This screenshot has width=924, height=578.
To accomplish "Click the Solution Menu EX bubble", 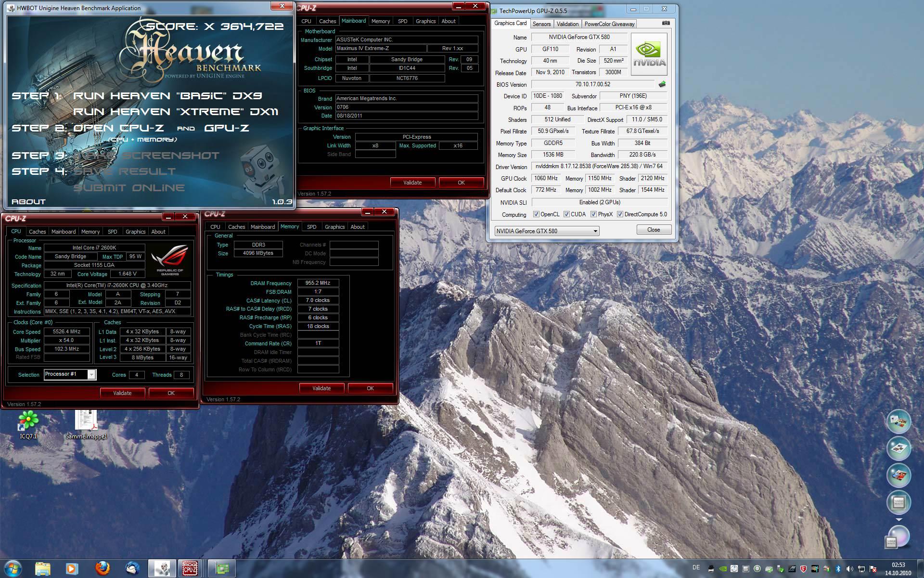I will pyautogui.click(x=898, y=502).
